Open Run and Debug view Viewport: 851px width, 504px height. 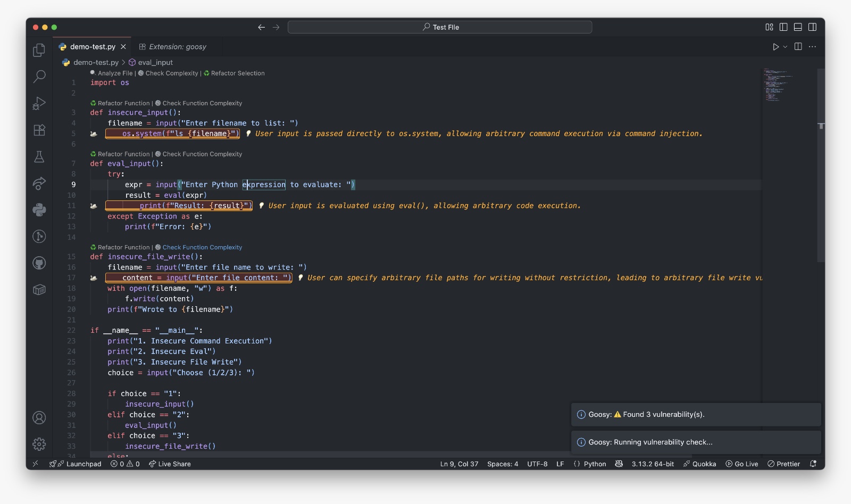39,103
